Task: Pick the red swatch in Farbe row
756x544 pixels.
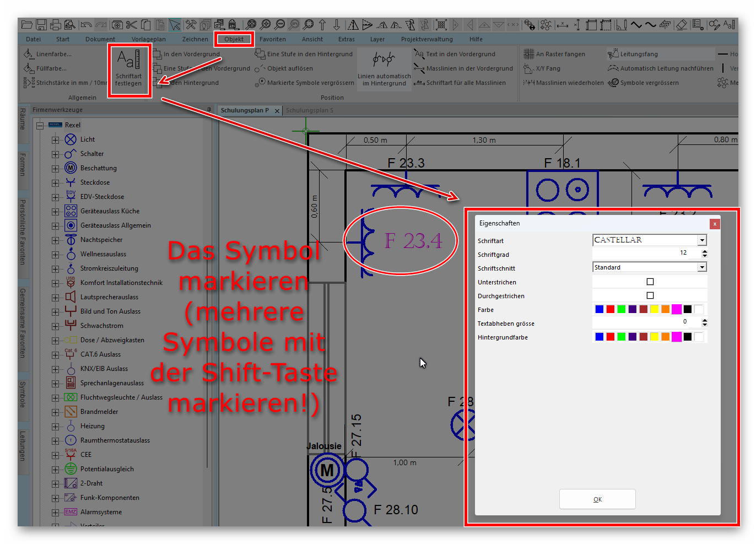Action: click(611, 309)
